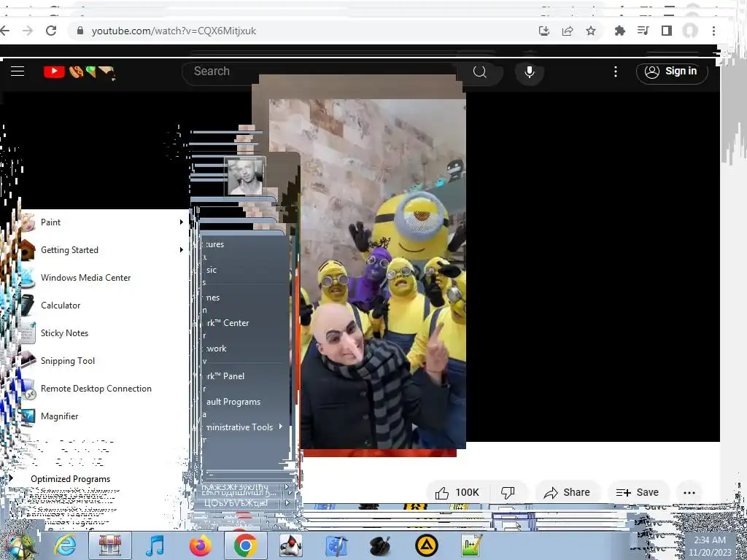Image resolution: width=747 pixels, height=560 pixels.
Task: Launch AIMP yellow triangle icon
Action: pos(426,545)
